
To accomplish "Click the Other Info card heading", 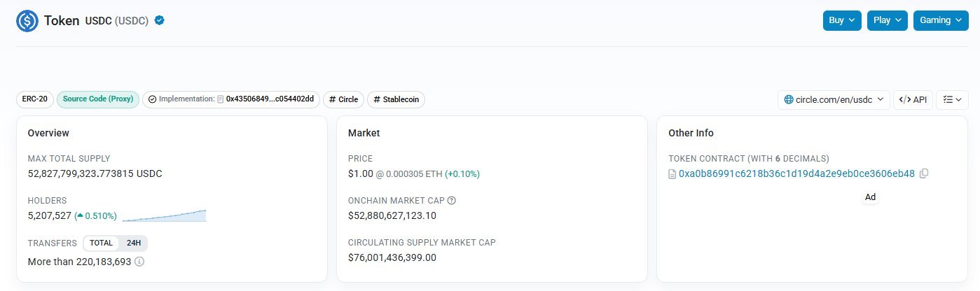I will tap(691, 133).
